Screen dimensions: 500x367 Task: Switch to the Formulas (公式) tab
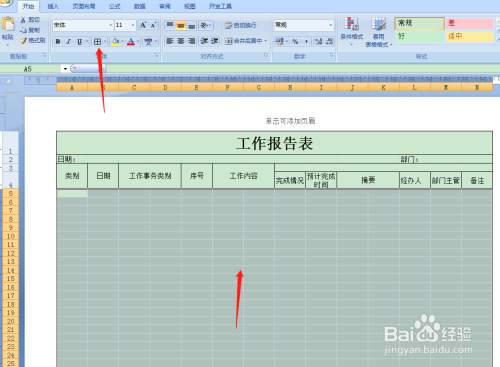115,6
